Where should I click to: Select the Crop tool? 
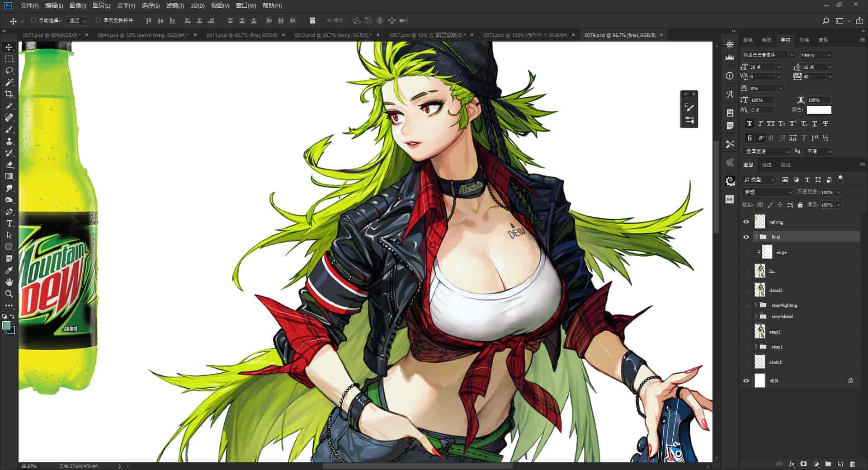point(9,94)
